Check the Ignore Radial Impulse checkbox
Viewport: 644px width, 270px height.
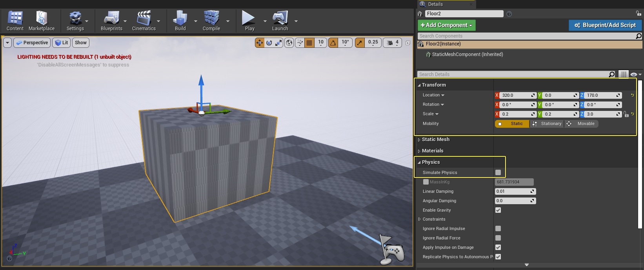498,228
